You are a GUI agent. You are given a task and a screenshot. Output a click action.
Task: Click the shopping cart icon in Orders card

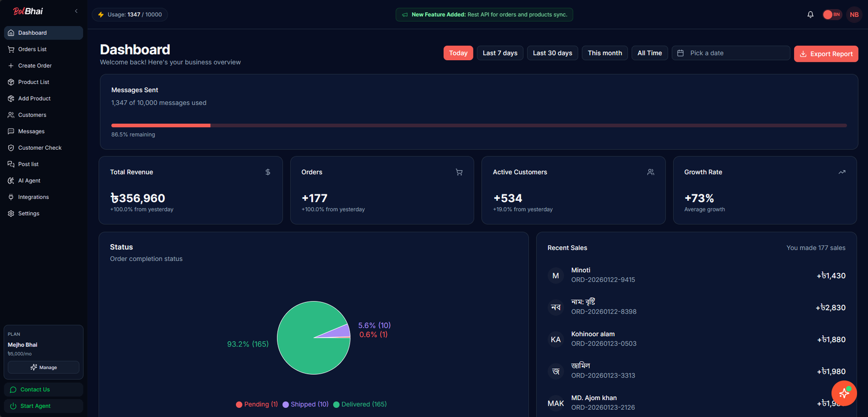pyautogui.click(x=459, y=172)
